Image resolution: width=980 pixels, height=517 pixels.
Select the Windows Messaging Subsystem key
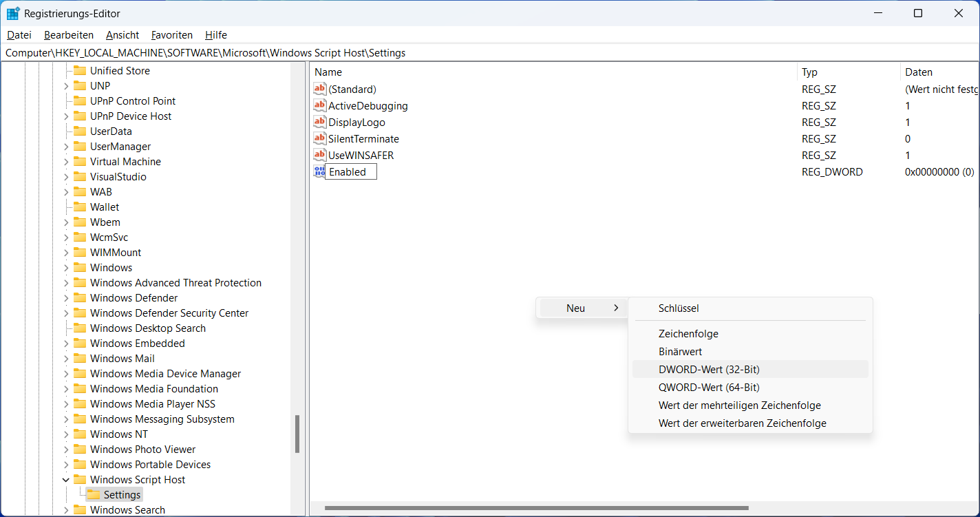pos(162,419)
